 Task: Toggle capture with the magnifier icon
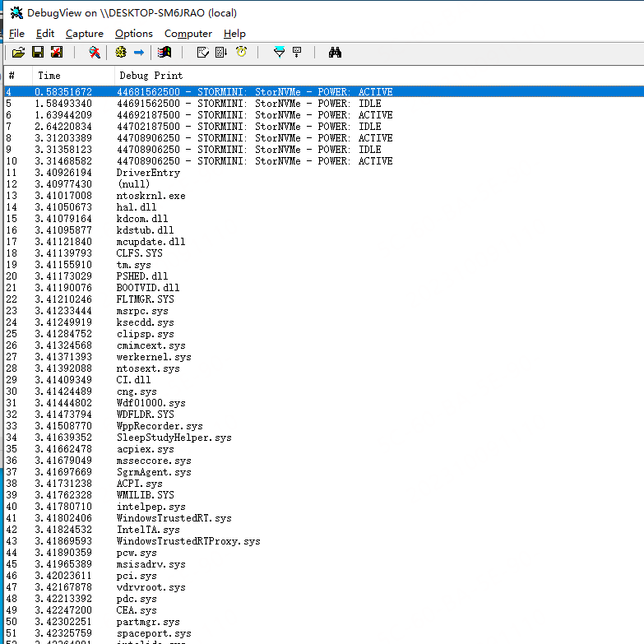95,53
